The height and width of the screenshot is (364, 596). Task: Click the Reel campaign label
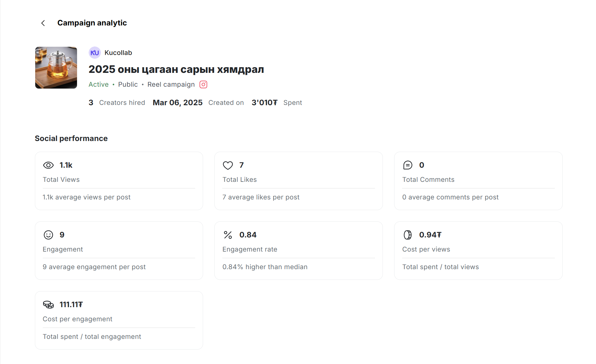[x=171, y=84]
